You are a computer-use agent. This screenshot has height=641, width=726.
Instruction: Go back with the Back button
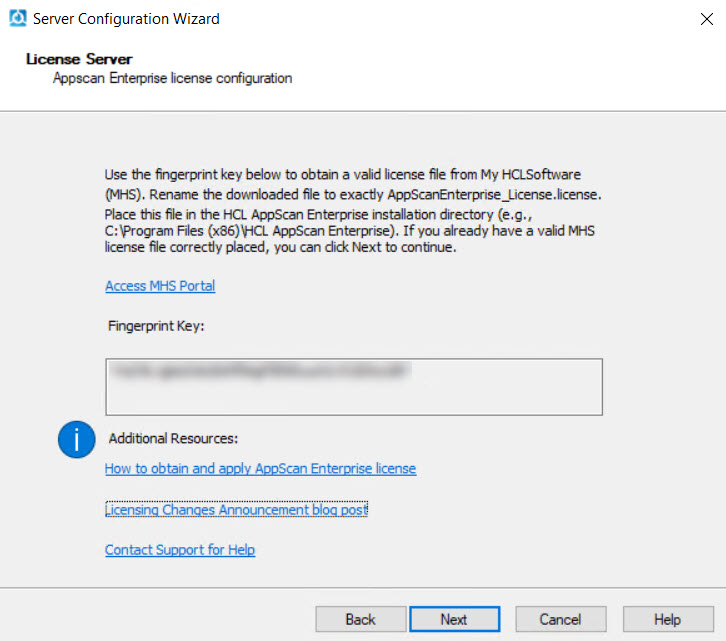coord(360,619)
